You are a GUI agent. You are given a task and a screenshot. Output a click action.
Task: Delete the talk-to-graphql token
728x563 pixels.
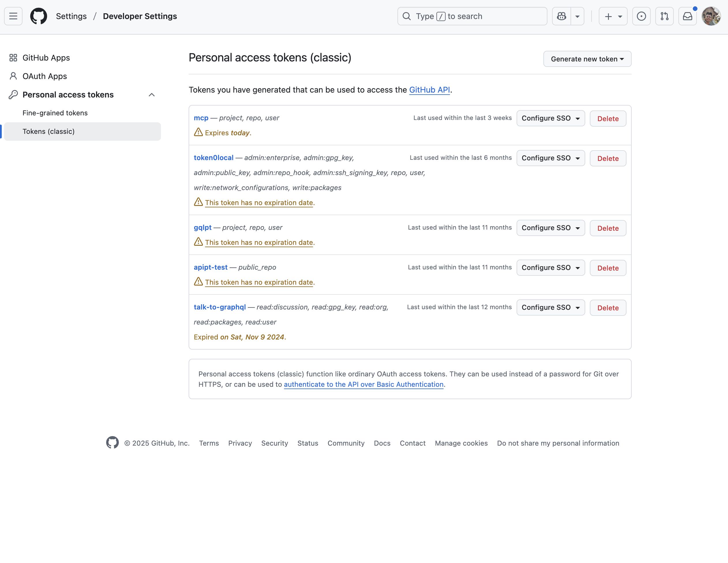(608, 308)
